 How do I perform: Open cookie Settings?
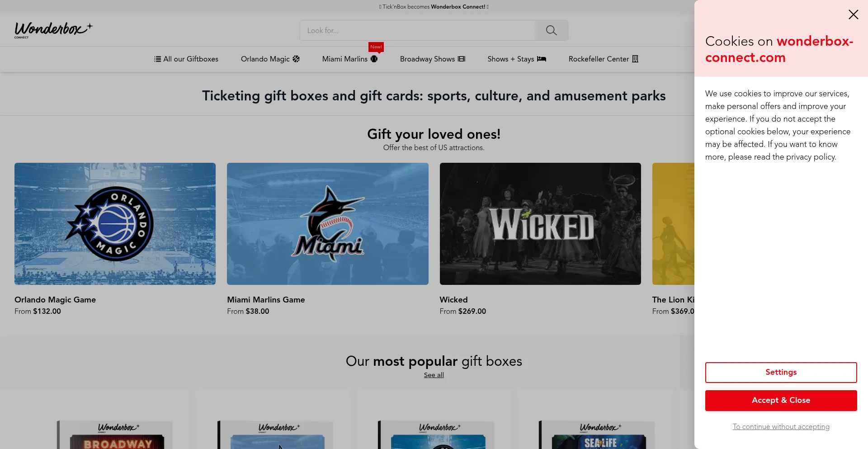click(x=781, y=372)
